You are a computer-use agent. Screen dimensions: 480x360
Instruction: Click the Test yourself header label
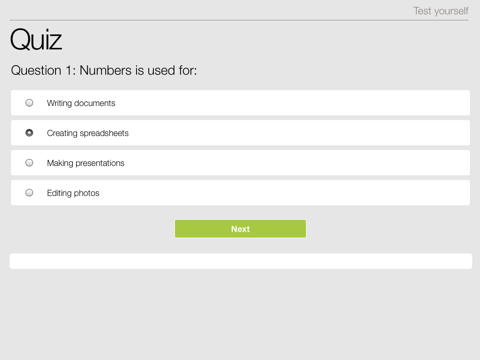[x=441, y=11]
